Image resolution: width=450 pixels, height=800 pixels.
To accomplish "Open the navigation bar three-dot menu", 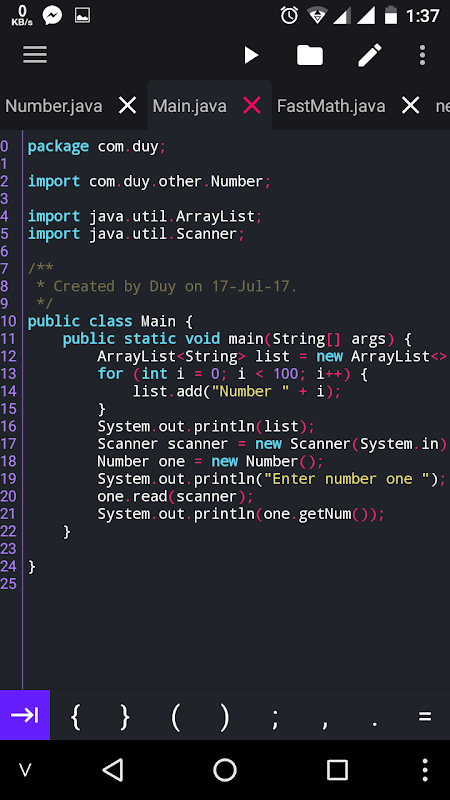I will pyautogui.click(x=425, y=770).
